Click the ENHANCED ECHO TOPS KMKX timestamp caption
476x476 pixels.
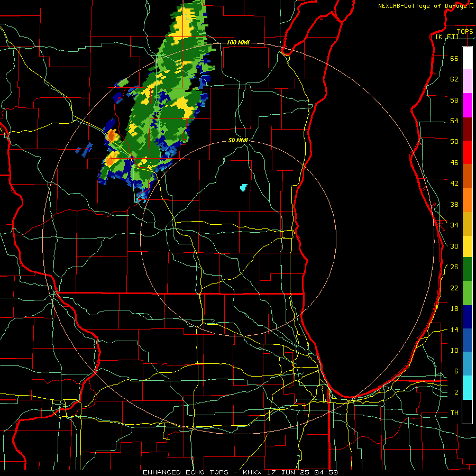[240, 472]
